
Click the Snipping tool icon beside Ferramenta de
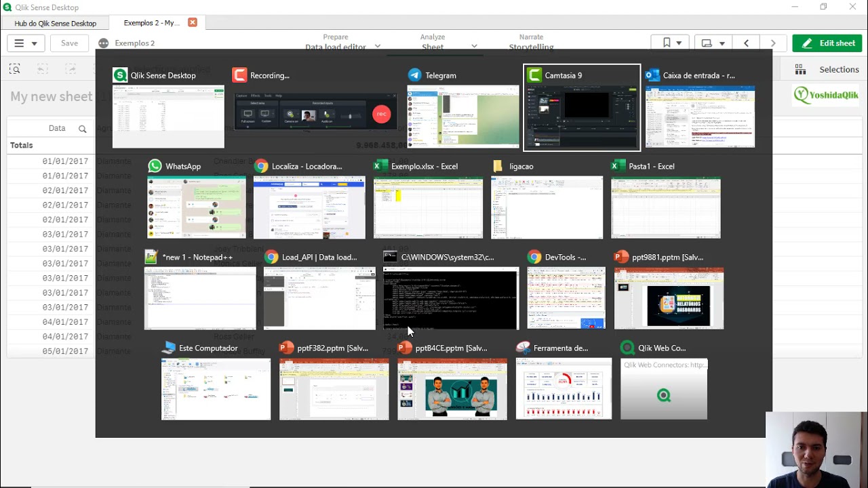pos(524,348)
